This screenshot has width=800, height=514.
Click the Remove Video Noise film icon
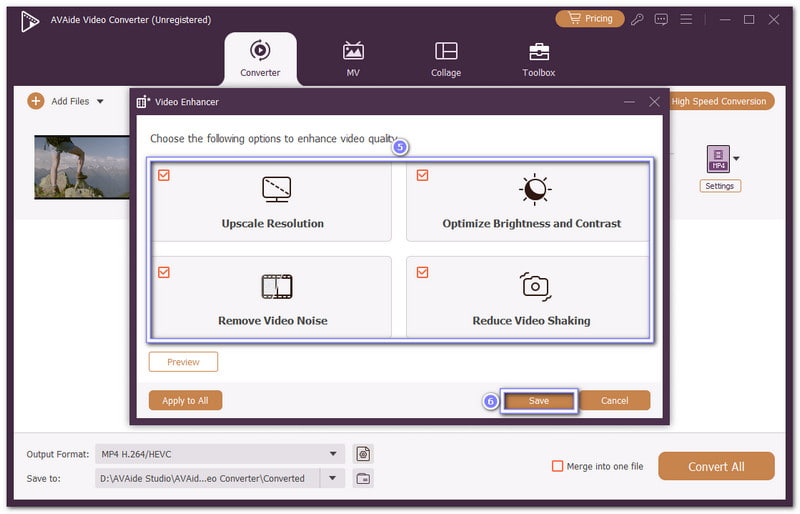pos(276,287)
